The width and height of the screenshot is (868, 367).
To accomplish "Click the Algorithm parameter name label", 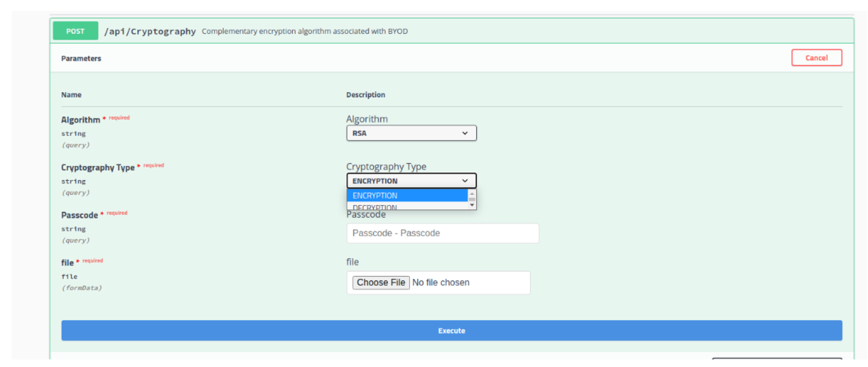I will pyautogui.click(x=80, y=120).
